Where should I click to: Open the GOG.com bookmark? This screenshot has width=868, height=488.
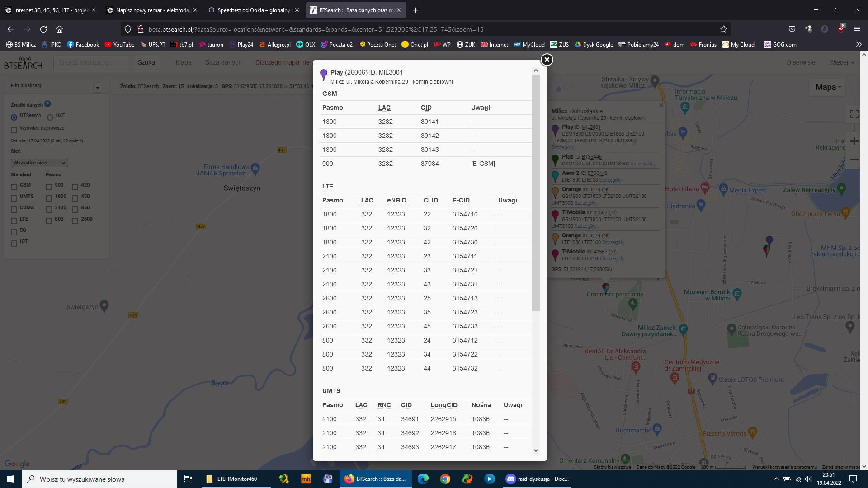(780, 44)
